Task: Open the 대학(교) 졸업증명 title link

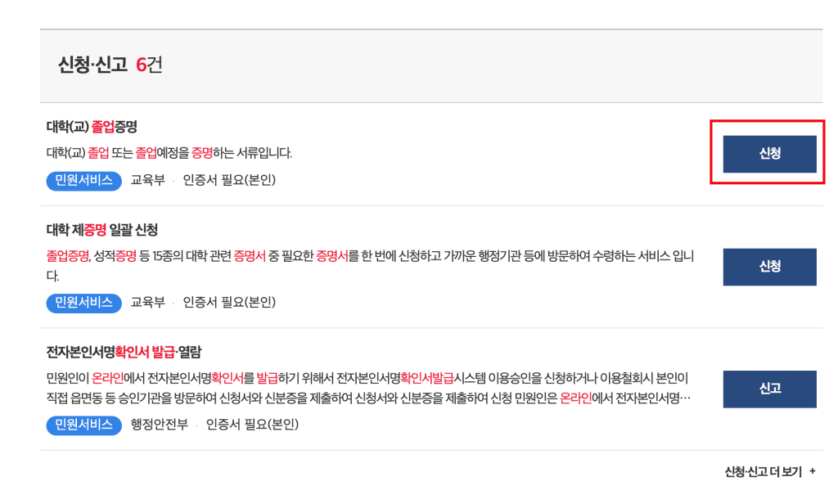Action: pos(92,127)
